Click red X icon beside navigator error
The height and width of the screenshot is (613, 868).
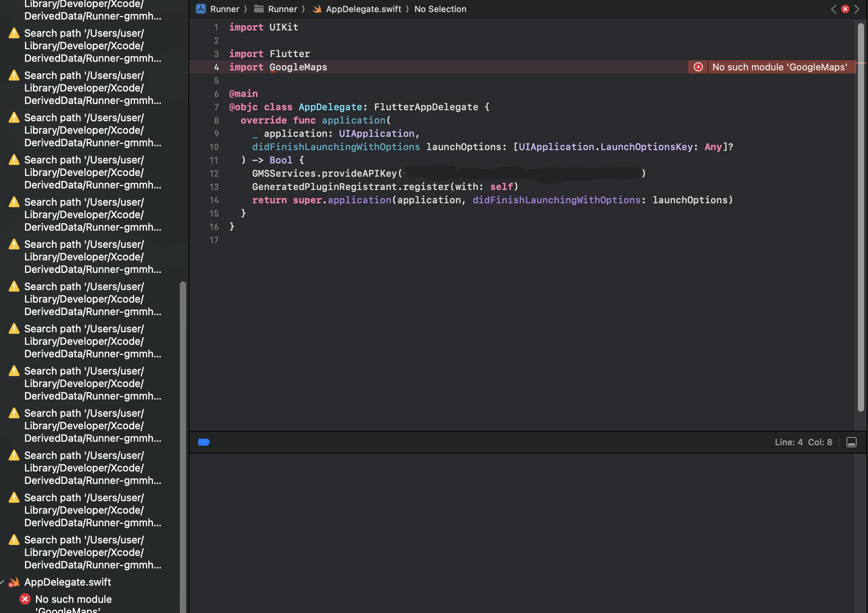[x=25, y=599]
